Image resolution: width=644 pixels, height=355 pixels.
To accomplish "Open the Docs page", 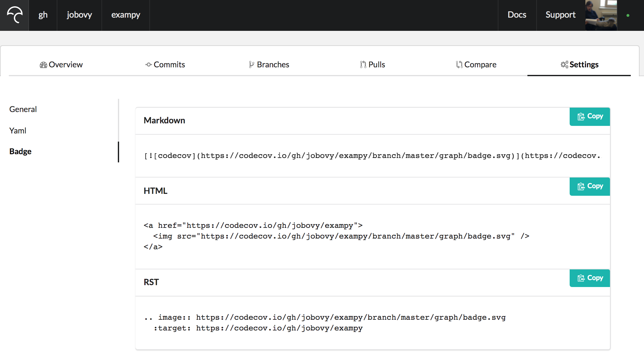I will [517, 15].
